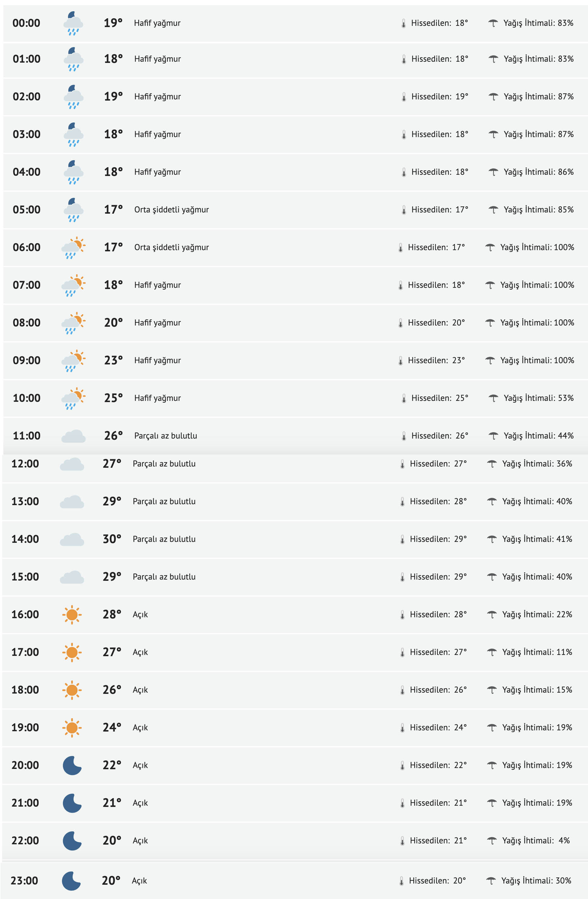This screenshot has height=899, width=588.
Task: Click 'Yağış İhtimali: 30%' at 23:00
Action: (536, 881)
